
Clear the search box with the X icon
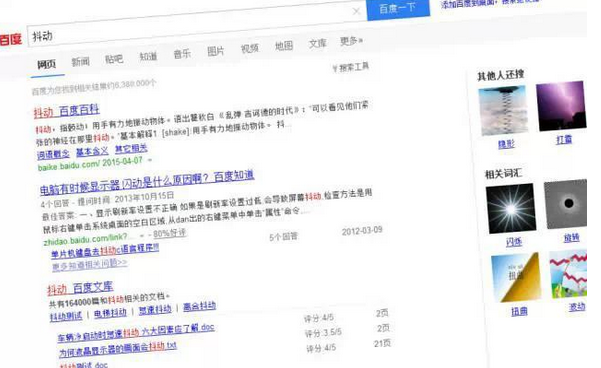(x=356, y=12)
